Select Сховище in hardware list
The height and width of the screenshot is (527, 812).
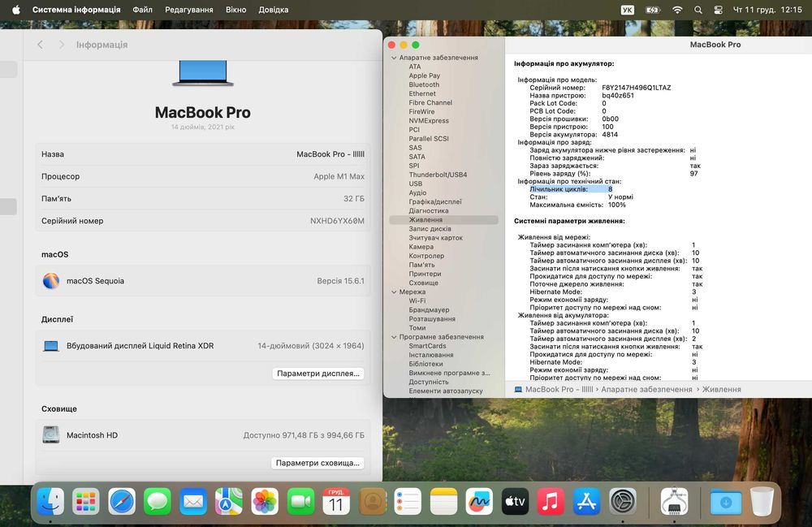[424, 283]
